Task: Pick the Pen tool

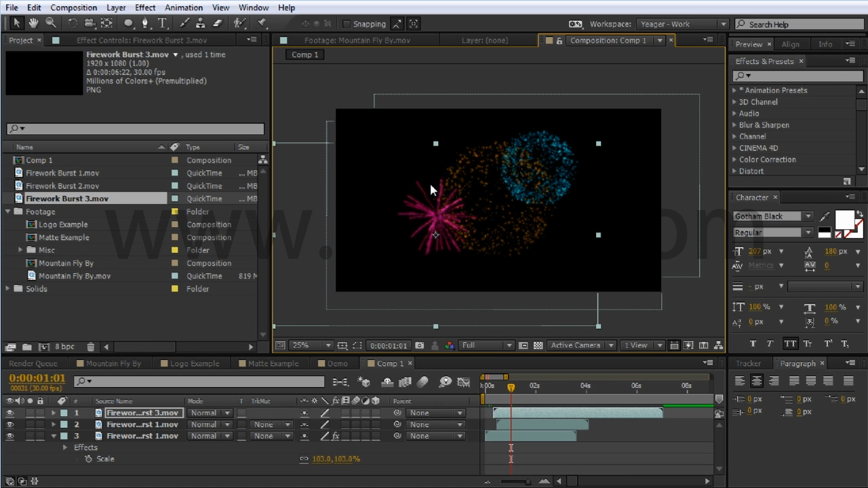Action: [144, 23]
